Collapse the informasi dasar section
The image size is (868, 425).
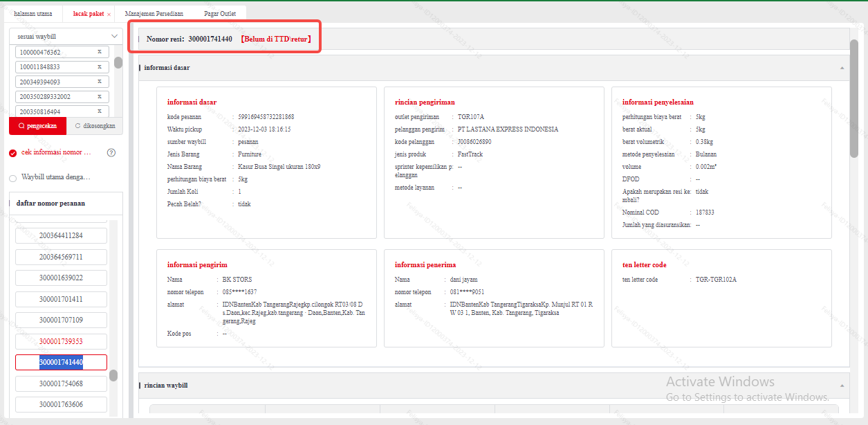pos(842,68)
